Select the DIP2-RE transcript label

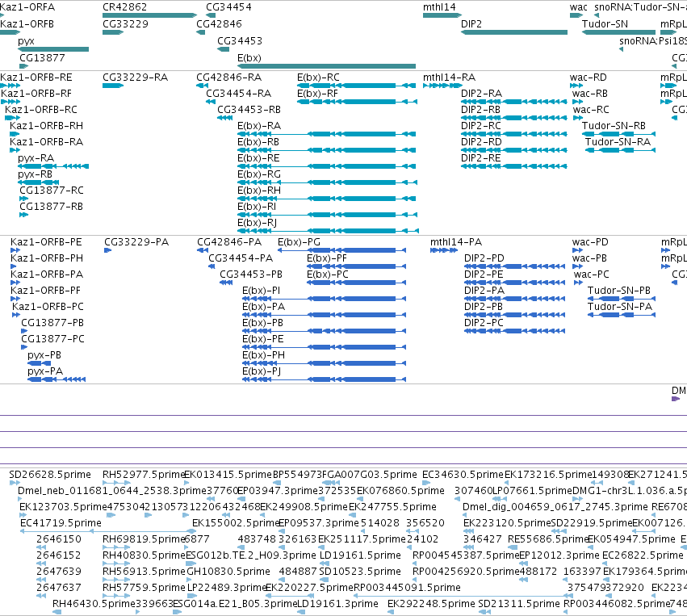click(x=480, y=158)
